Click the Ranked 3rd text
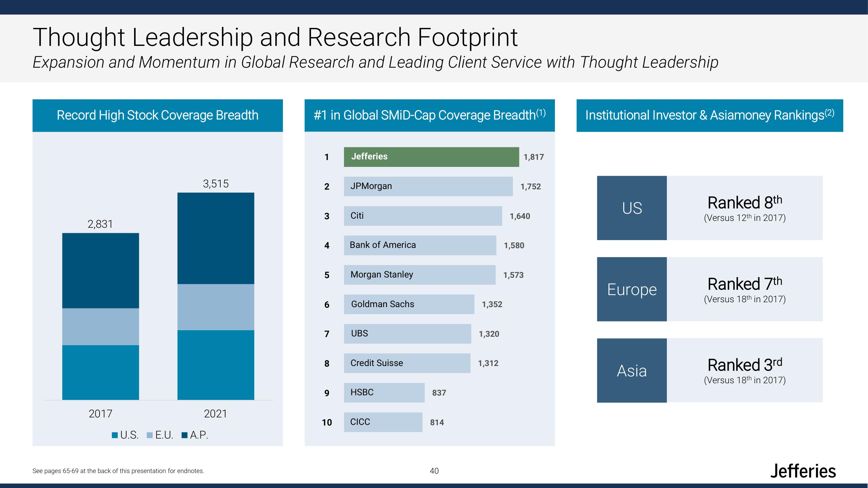Image resolution: width=868 pixels, height=488 pixels. coord(745,364)
